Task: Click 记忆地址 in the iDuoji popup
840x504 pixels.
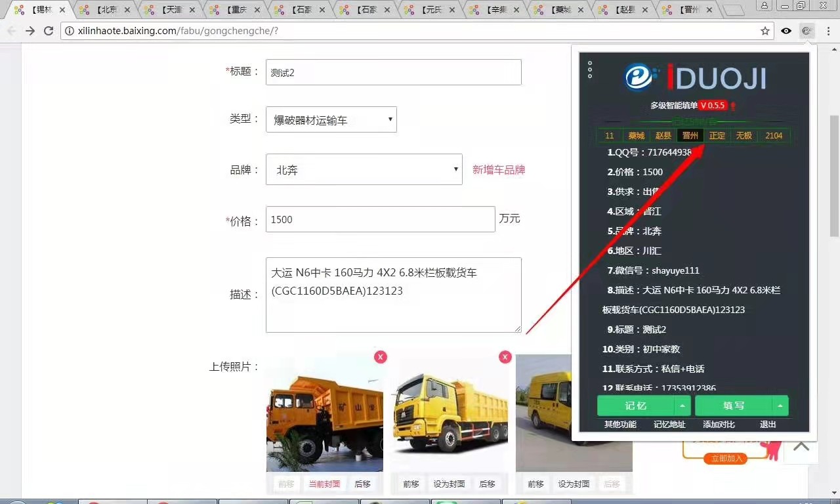Action: coord(669,425)
